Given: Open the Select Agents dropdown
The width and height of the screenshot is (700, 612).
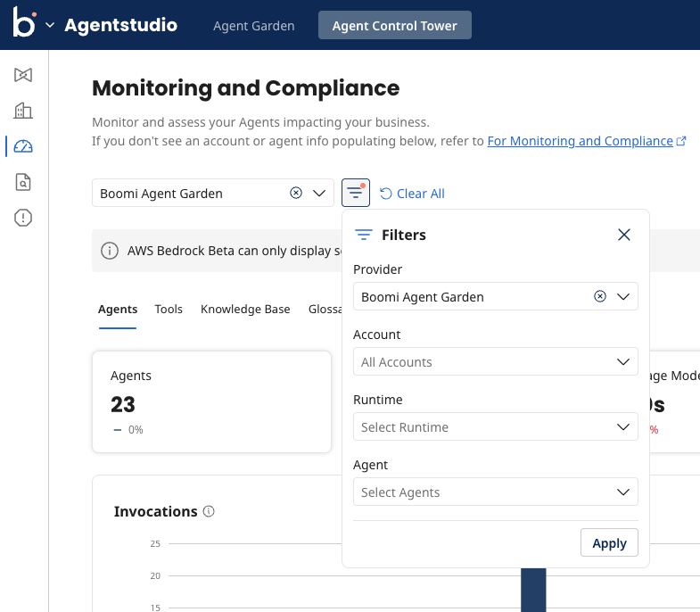Looking at the screenshot, I should tap(495, 492).
